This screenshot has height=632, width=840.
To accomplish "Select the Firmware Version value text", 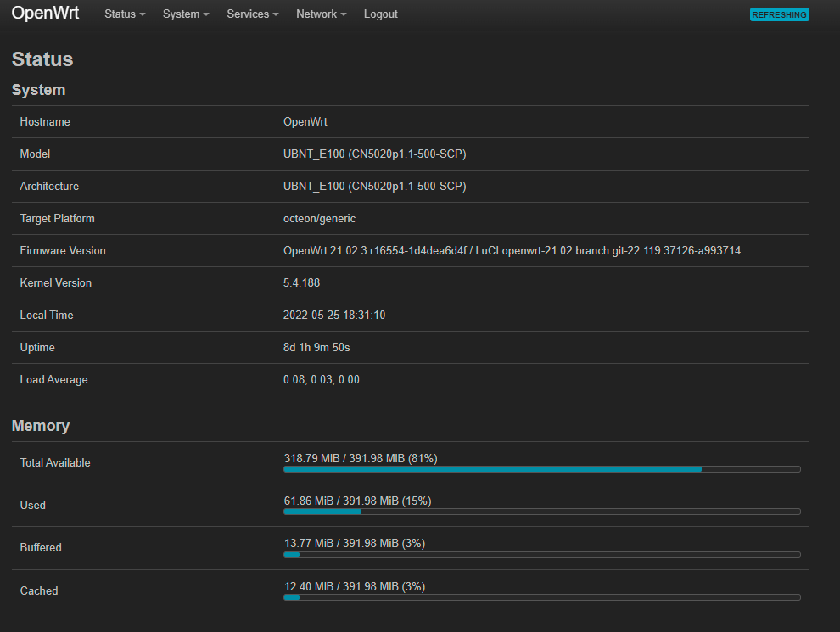I will click(x=512, y=251).
